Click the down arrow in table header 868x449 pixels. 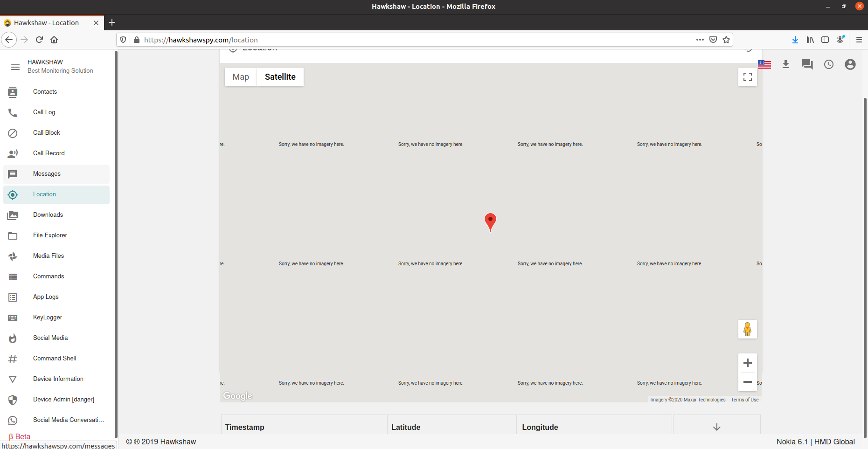pyautogui.click(x=717, y=427)
